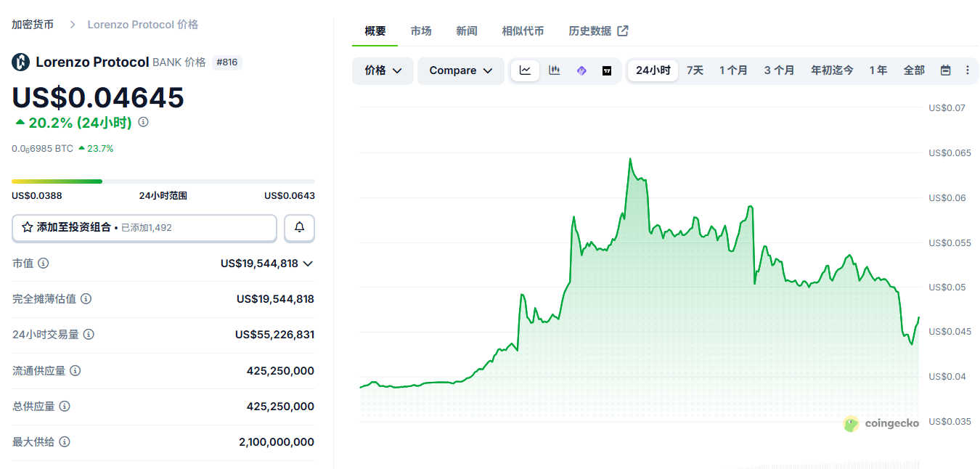Select the 7天 time range

[694, 70]
